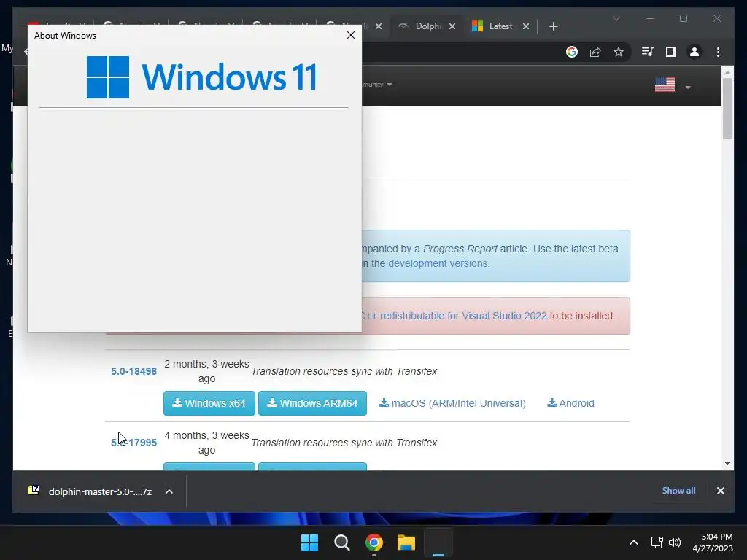This screenshot has height=560, width=747.
Task: Open Chrome from the taskbar
Action: tap(374, 542)
